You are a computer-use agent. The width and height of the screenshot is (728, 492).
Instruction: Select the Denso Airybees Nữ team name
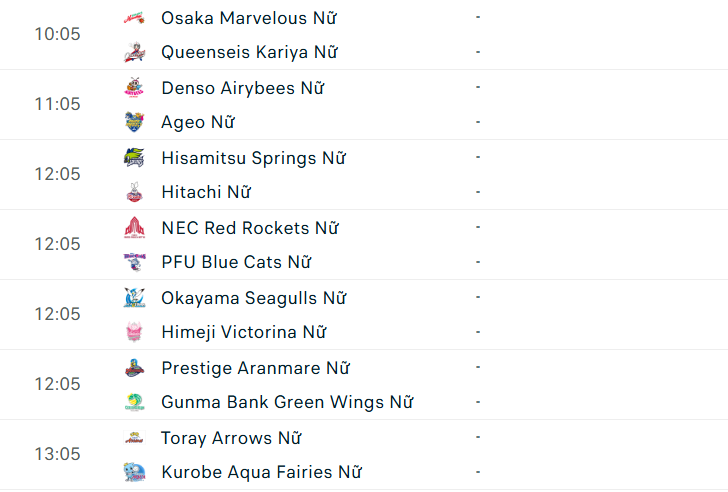243,88
